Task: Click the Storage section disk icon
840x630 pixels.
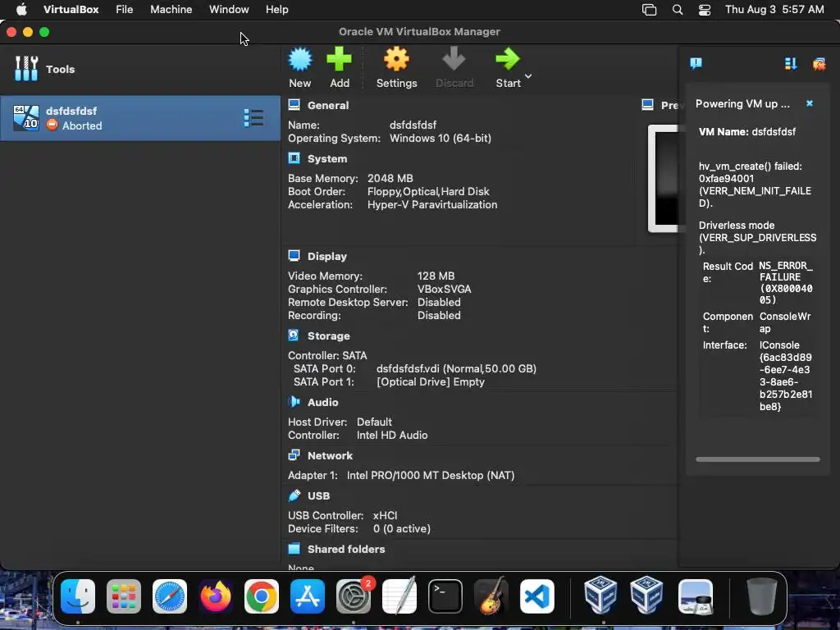Action: point(294,336)
